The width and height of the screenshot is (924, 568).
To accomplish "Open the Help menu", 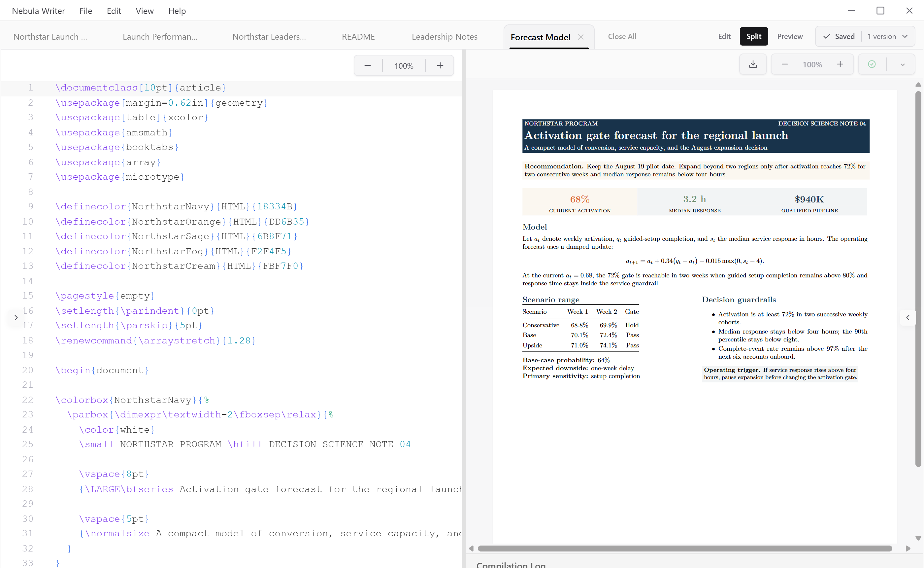I will [177, 11].
